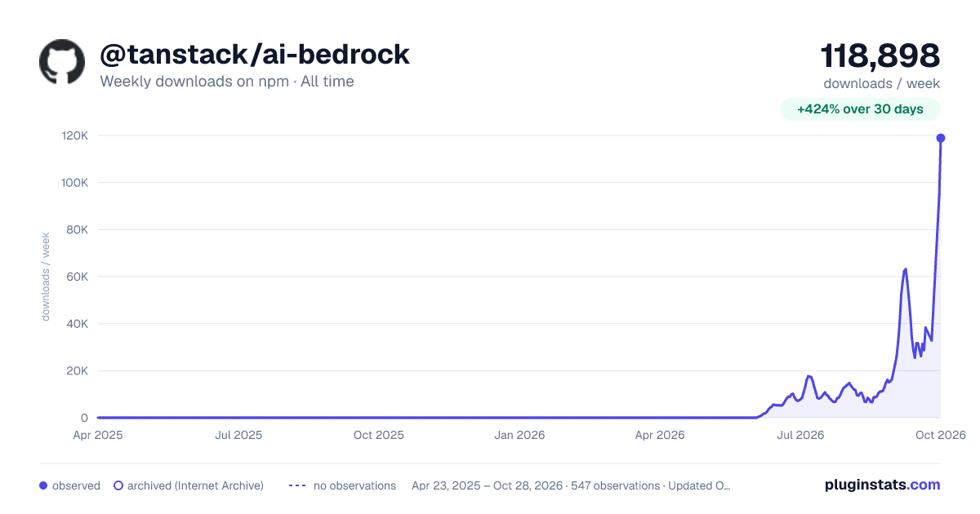Click the Jan 2026 x-axis label
Viewport: 980px width, 514px height.
pos(520,435)
